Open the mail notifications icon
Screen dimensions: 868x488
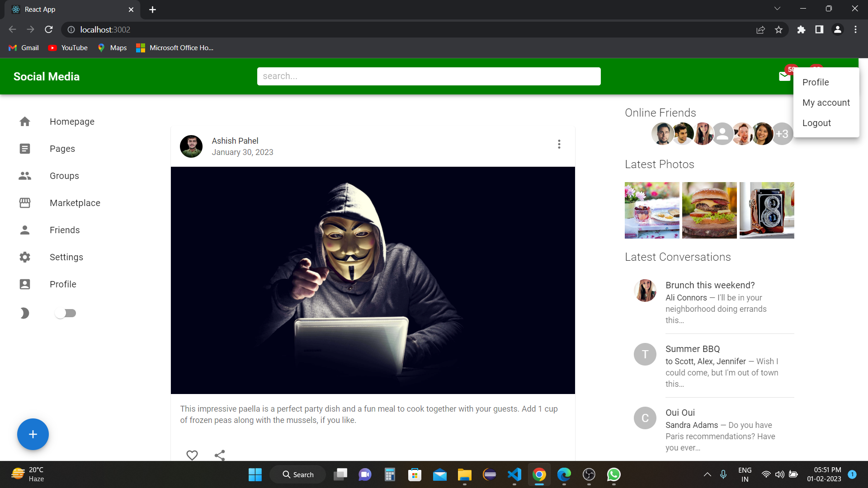click(785, 76)
